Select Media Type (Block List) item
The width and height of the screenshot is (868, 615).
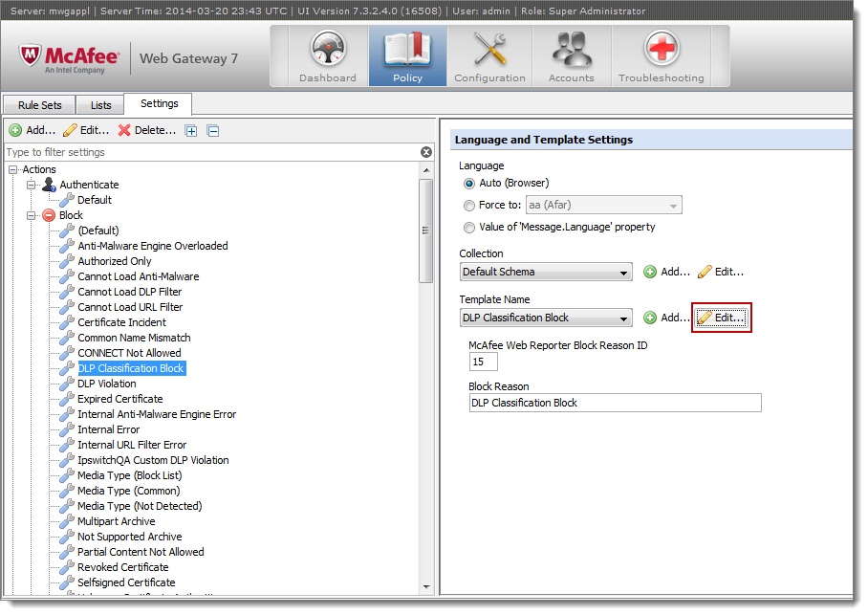[x=130, y=475]
